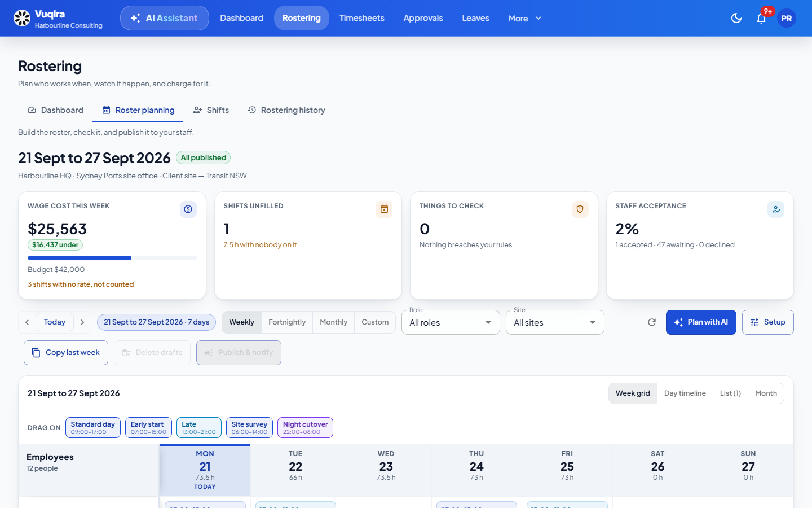This screenshot has width=812, height=508.
Task: Open the notifications bell
Action: click(761, 18)
